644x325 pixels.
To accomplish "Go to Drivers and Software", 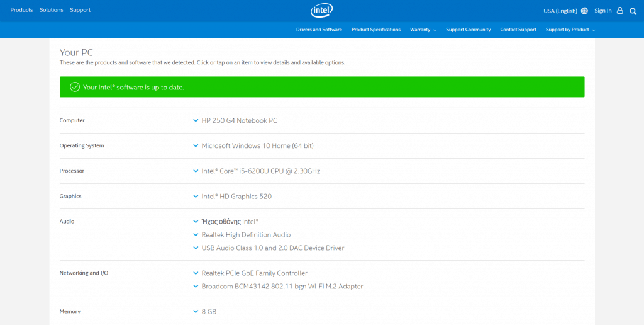I will pyautogui.click(x=319, y=30).
